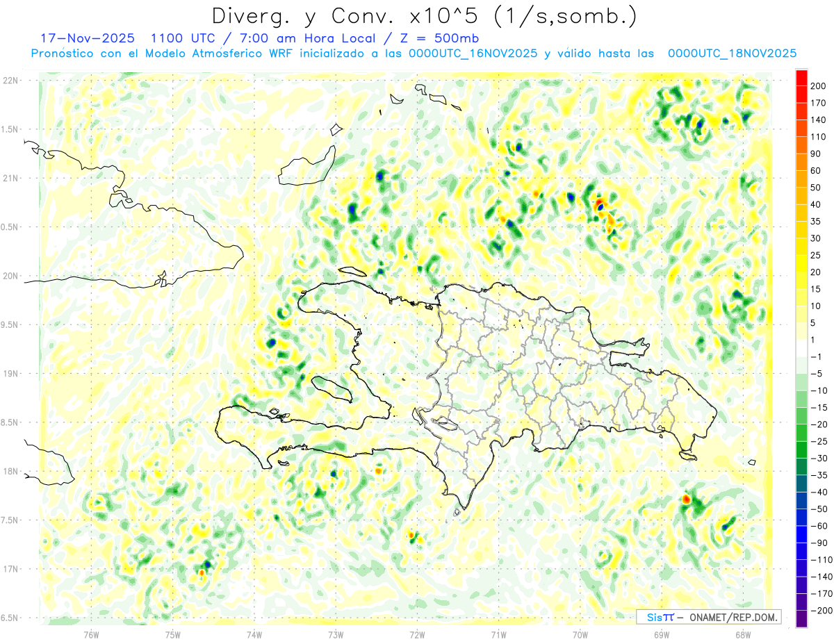The height and width of the screenshot is (644, 834).
Task: Pick the white swatch between 1 and -1
Action: click(802, 349)
